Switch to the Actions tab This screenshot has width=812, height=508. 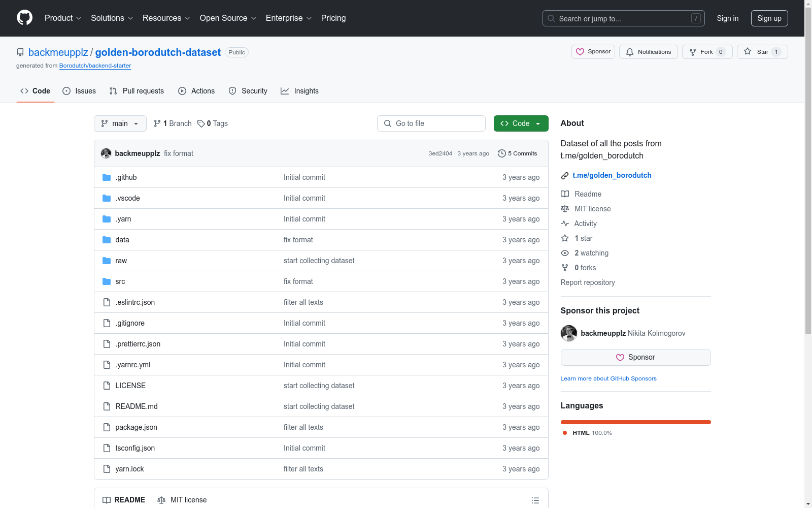pos(196,91)
